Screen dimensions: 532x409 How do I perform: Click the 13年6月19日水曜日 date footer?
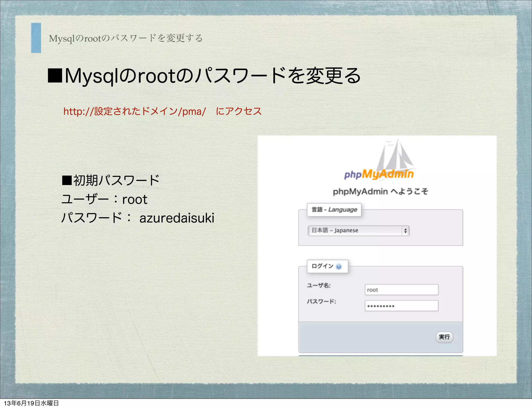point(31,403)
